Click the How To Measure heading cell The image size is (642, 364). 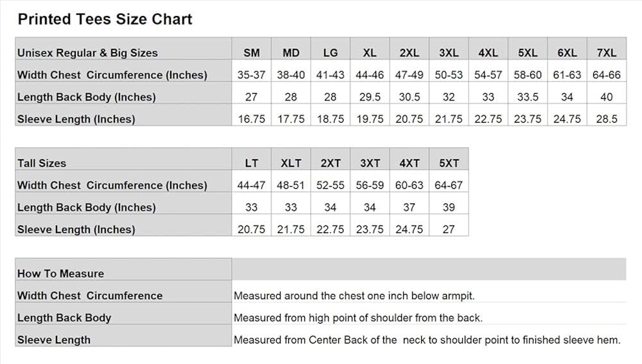[60, 273]
